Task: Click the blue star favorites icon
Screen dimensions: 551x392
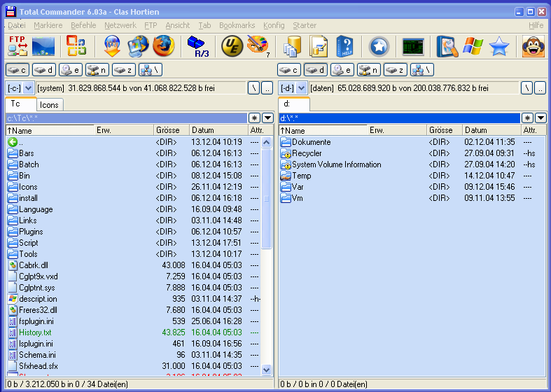Action: click(499, 46)
